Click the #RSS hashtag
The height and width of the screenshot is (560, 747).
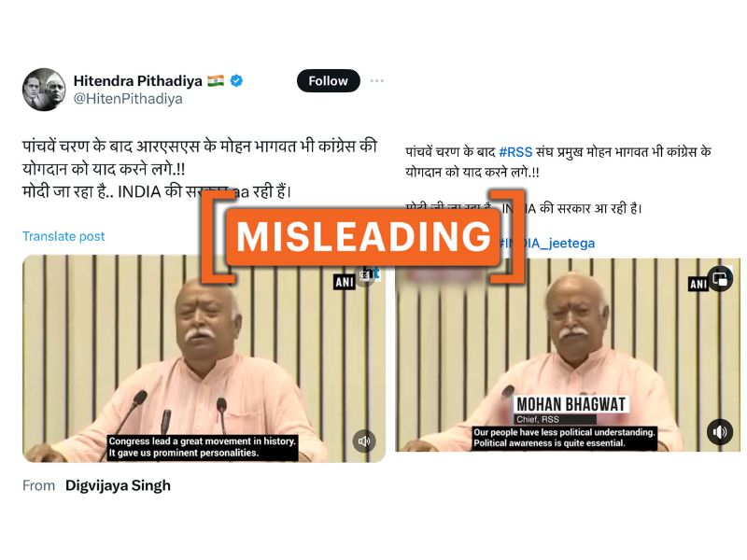click(515, 152)
